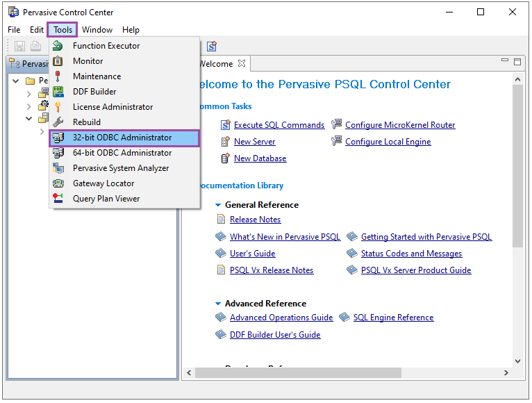The width and height of the screenshot is (532, 403).
Task: Open the Help menu
Action: (131, 30)
